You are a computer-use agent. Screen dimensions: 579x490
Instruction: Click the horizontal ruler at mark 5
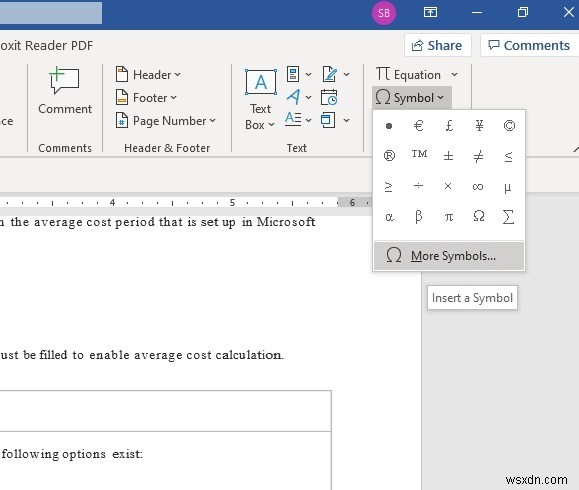coord(232,202)
